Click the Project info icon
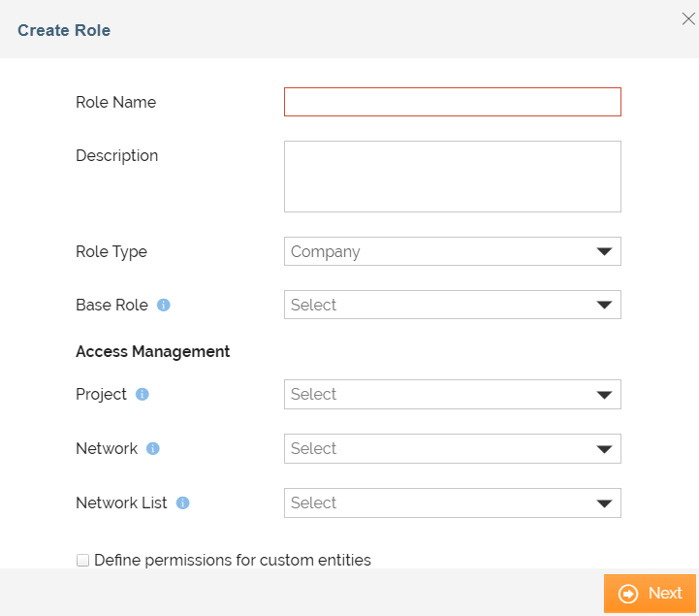 coord(143,394)
